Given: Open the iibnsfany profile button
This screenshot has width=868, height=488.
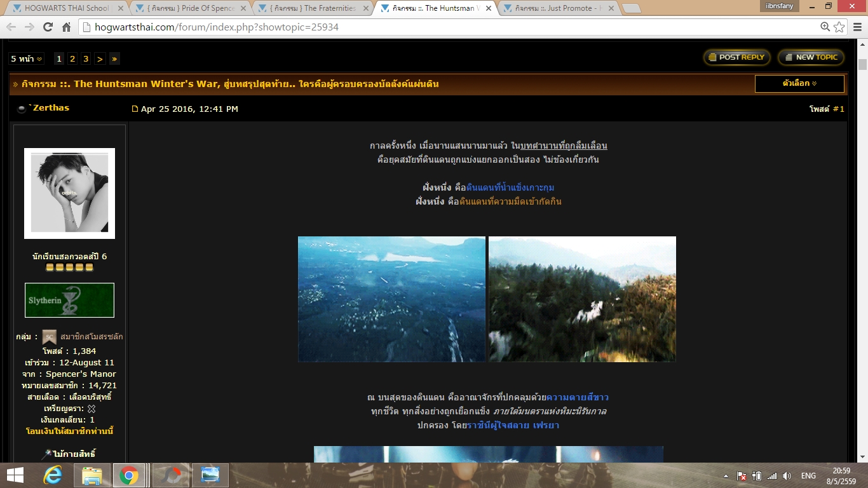Looking at the screenshot, I should [780, 7].
